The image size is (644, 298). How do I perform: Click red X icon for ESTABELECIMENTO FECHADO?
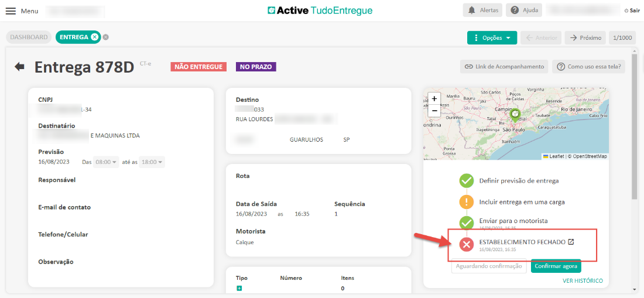pos(467,245)
